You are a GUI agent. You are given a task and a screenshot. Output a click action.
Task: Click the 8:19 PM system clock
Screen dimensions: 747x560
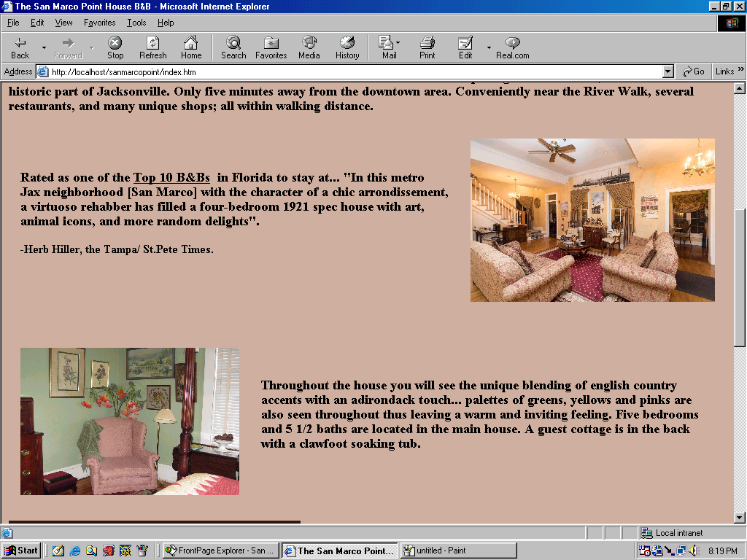pos(723,551)
